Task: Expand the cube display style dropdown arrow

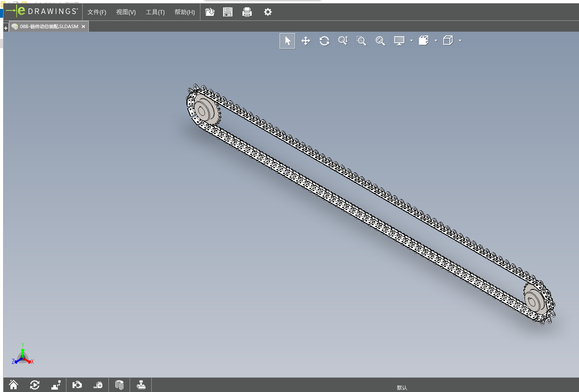Action: click(460, 41)
